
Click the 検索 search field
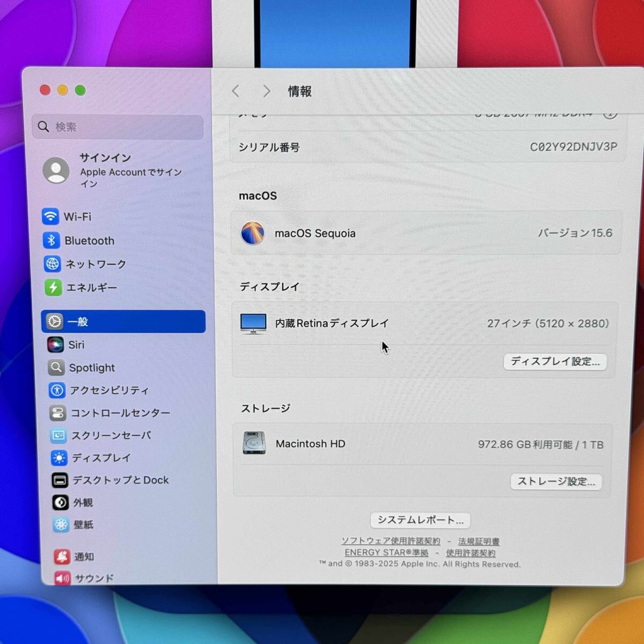pyautogui.click(x=118, y=127)
